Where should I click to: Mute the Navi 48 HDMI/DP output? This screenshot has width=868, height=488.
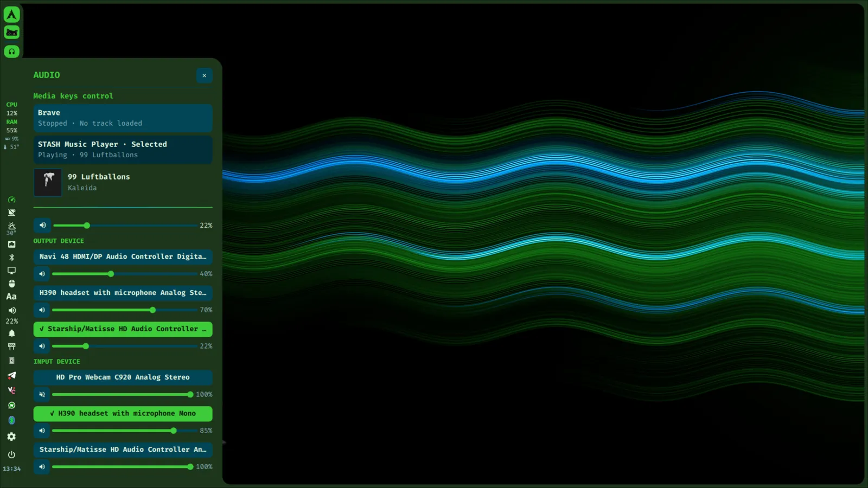click(42, 274)
